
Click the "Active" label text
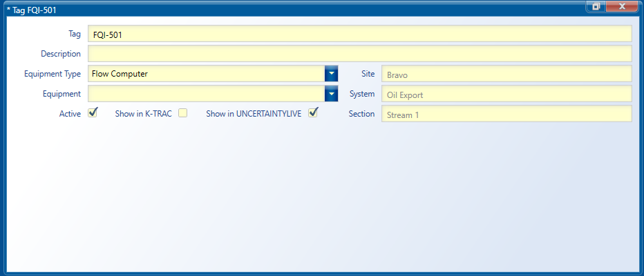click(x=70, y=114)
